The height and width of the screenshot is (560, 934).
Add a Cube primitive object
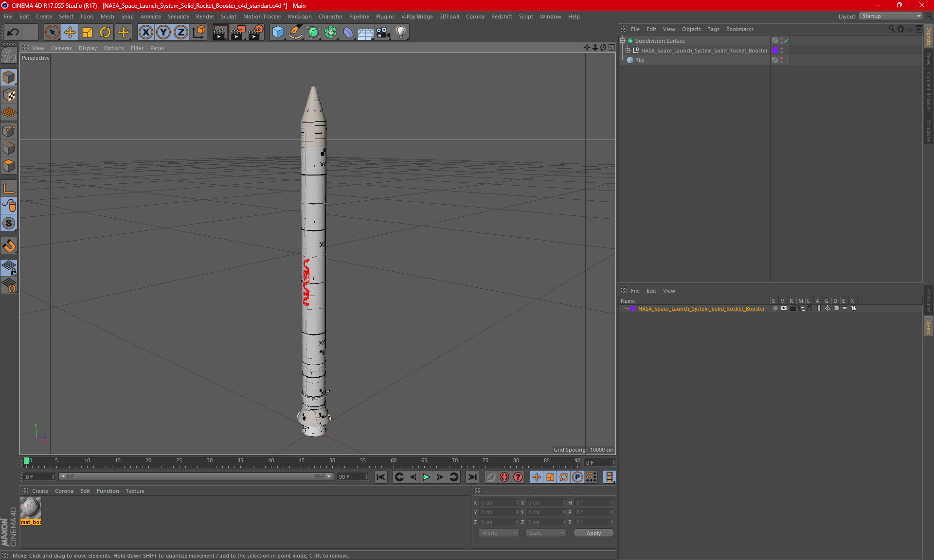pyautogui.click(x=278, y=32)
